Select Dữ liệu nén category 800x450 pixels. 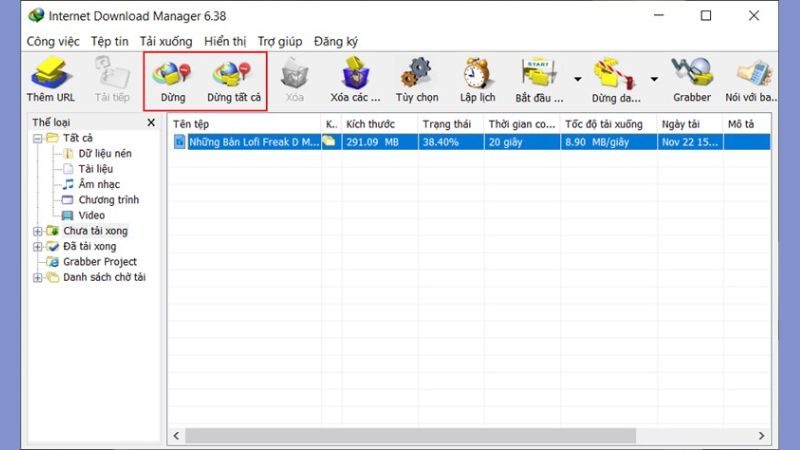tap(105, 154)
